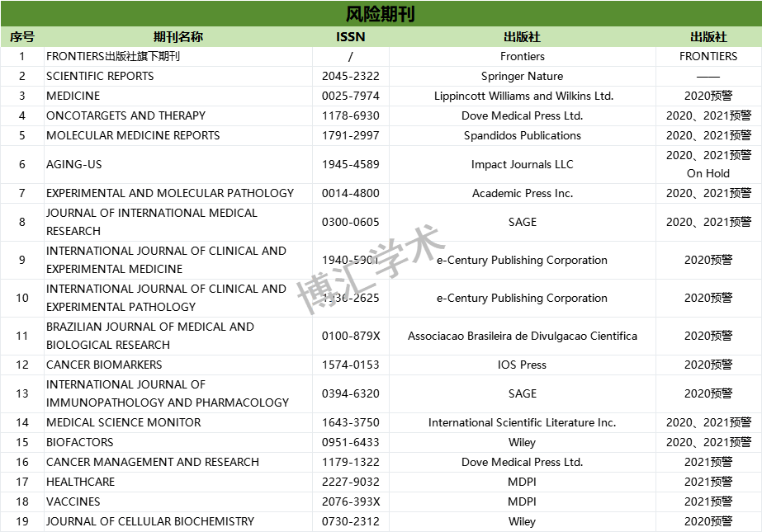
Task: Click International Scientific Literature Inc. cell
Action: [522, 422]
